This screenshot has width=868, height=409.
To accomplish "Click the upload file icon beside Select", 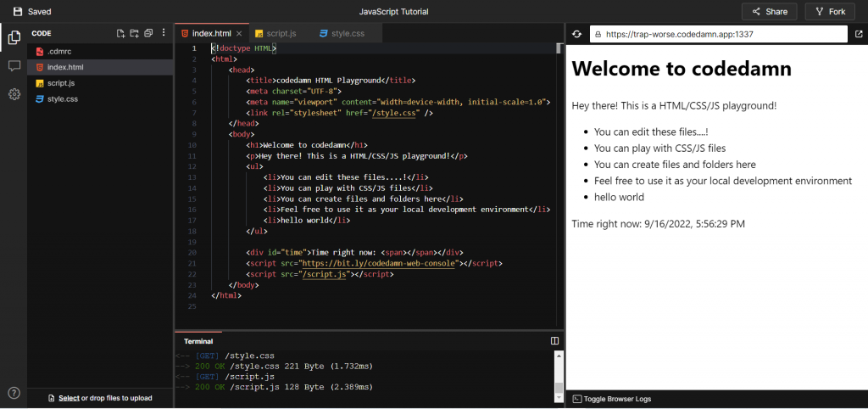I will click(52, 398).
